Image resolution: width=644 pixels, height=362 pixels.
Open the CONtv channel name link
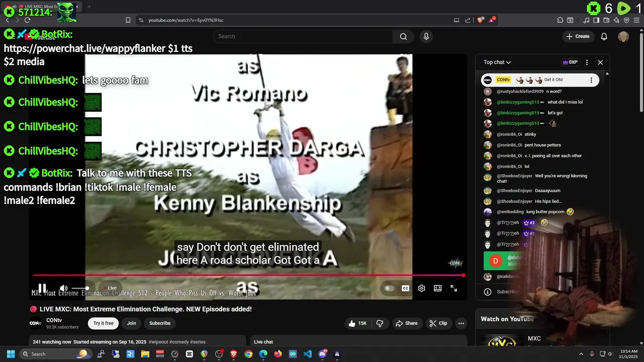click(54, 320)
